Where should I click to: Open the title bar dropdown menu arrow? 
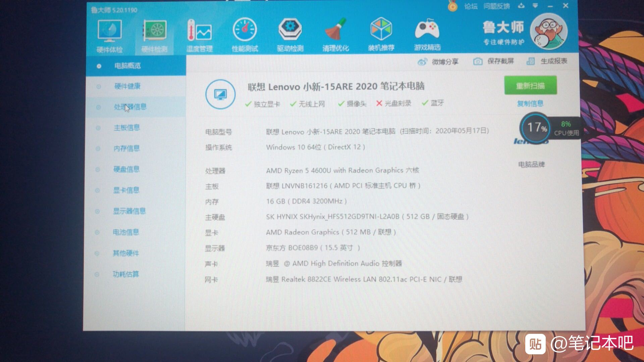click(x=535, y=6)
